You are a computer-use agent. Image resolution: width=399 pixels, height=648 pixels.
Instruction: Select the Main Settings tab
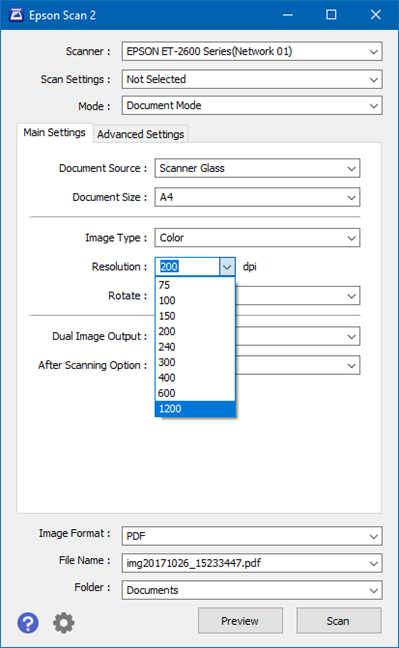(55, 133)
